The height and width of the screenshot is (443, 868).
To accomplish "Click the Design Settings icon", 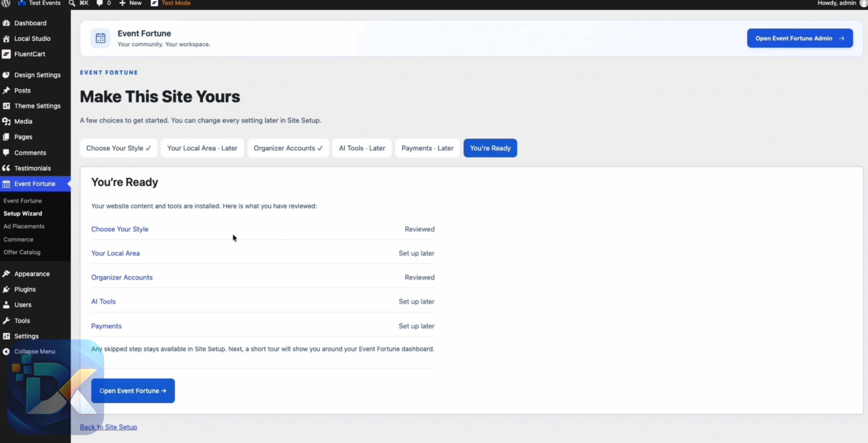I will coord(6,75).
